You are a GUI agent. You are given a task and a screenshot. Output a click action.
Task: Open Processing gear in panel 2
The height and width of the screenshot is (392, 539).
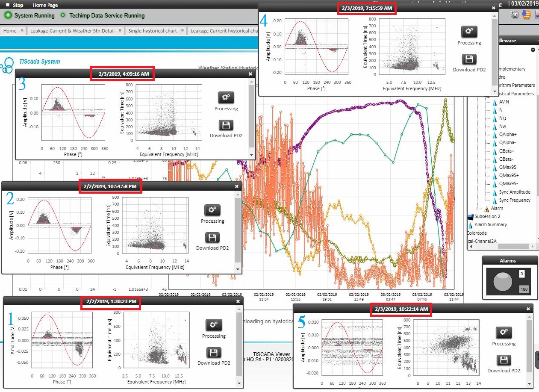[212, 210]
